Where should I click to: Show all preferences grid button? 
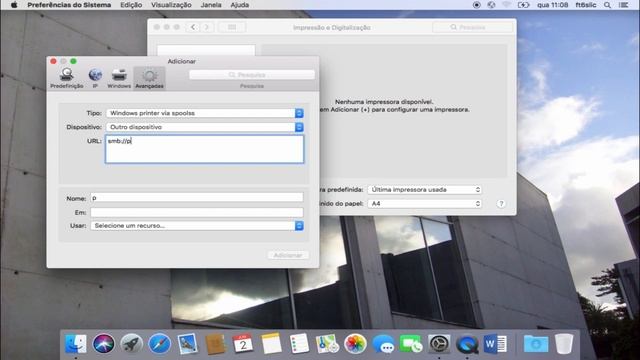coord(232,27)
